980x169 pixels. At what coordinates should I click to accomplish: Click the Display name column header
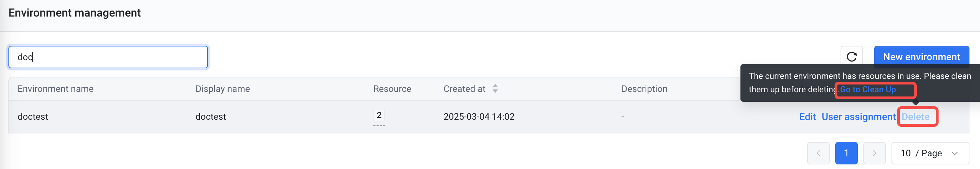coord(223,89)
